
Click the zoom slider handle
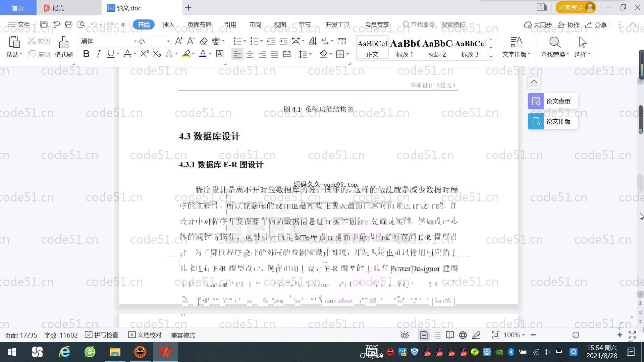coord(576,335)
